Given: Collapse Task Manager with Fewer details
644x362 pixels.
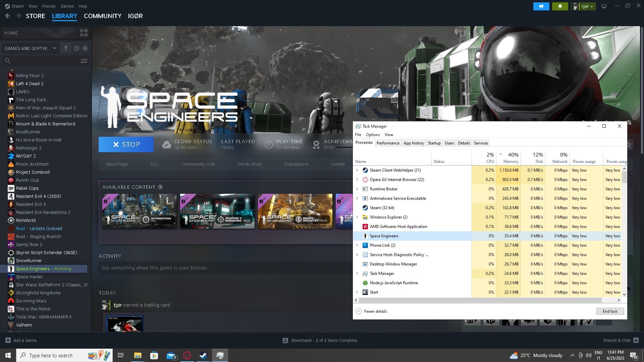Looking at the screenshot, I should [371, 311].
